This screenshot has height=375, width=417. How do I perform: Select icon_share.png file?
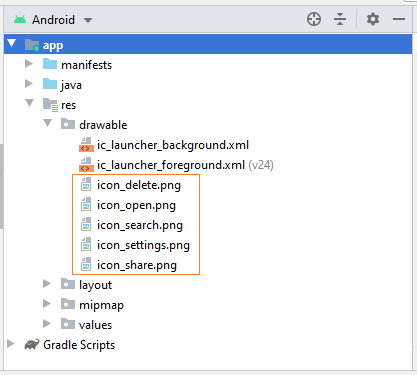[x=137, y=266]
